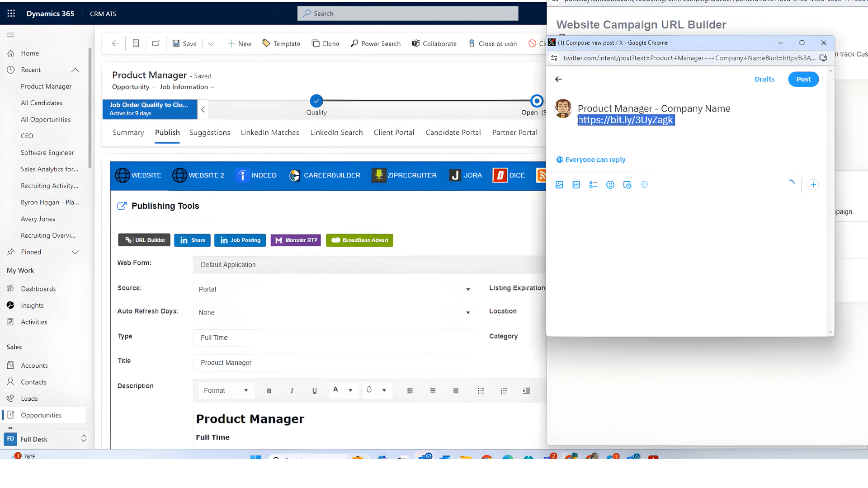This screenshot has width=868, height=488.
Task: Open the URL Builder tool
Action: (x=144, y=240)
